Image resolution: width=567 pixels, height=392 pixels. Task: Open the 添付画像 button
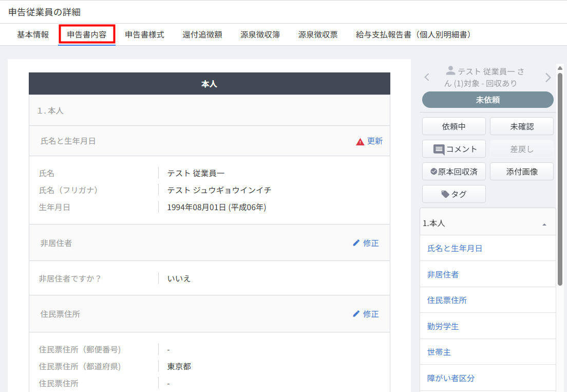[522, 172]
